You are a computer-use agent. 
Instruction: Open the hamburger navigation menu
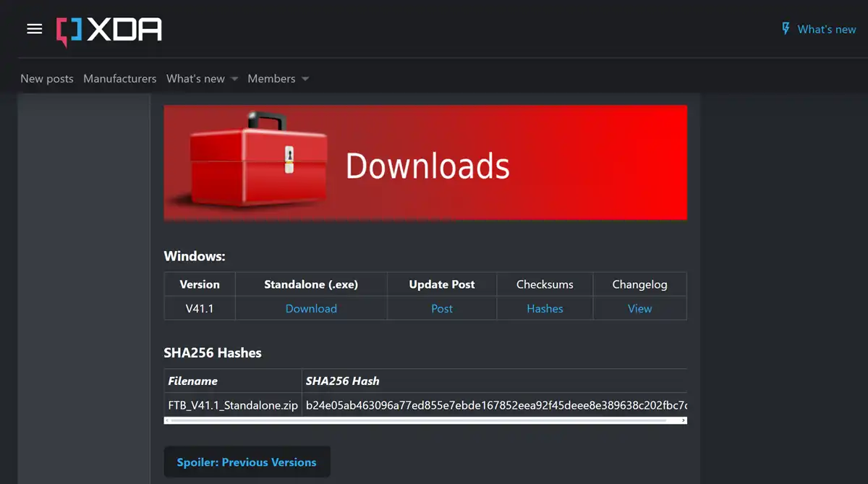click(x=35, y=29)
